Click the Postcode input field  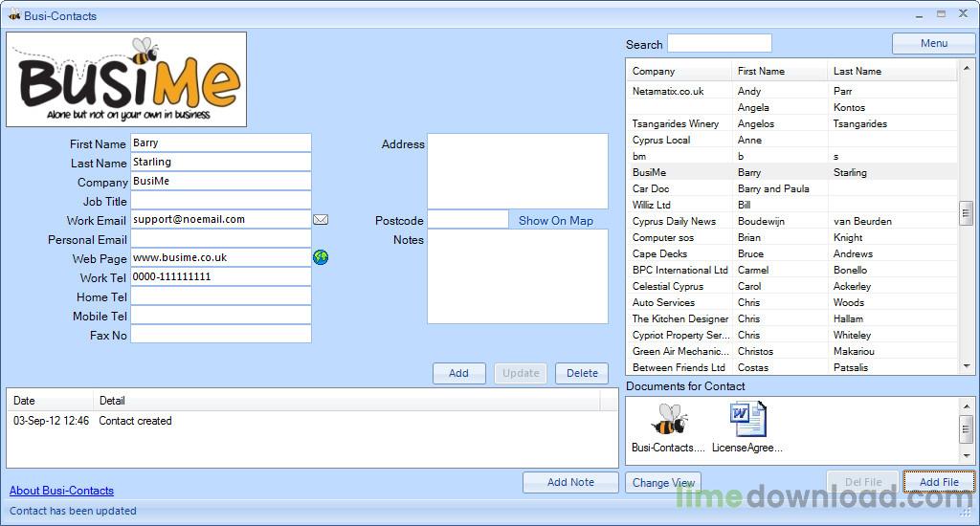click(x=468, y=219)
